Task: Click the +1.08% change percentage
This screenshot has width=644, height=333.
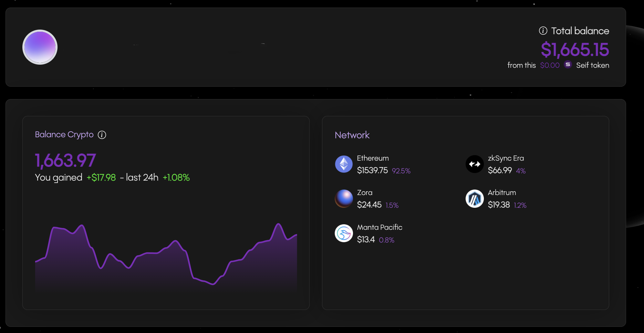Action: click(x=176, y=178)
